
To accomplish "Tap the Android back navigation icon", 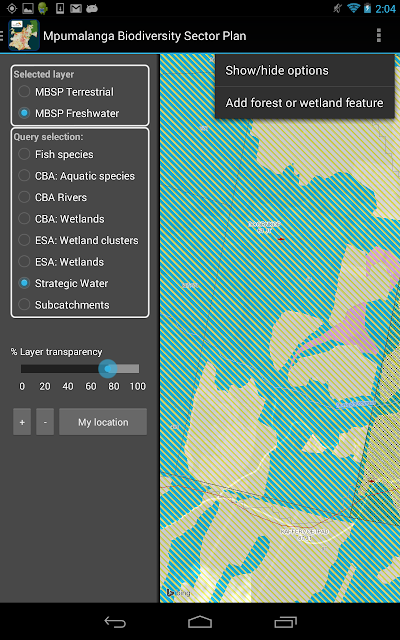I will (115, 622).
